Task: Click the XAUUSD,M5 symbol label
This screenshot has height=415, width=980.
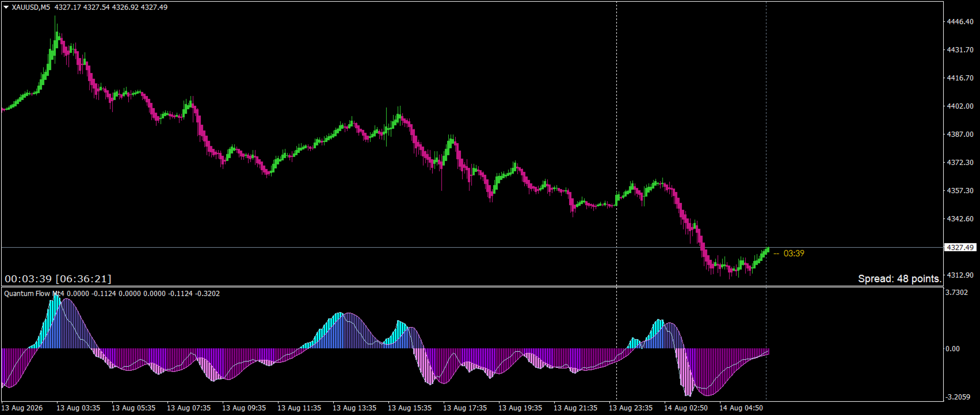Action: [30, 7]
